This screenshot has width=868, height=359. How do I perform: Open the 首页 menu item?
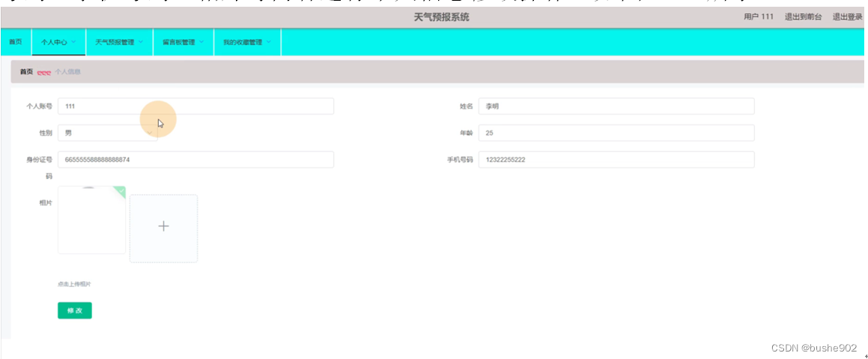[16, 42]
